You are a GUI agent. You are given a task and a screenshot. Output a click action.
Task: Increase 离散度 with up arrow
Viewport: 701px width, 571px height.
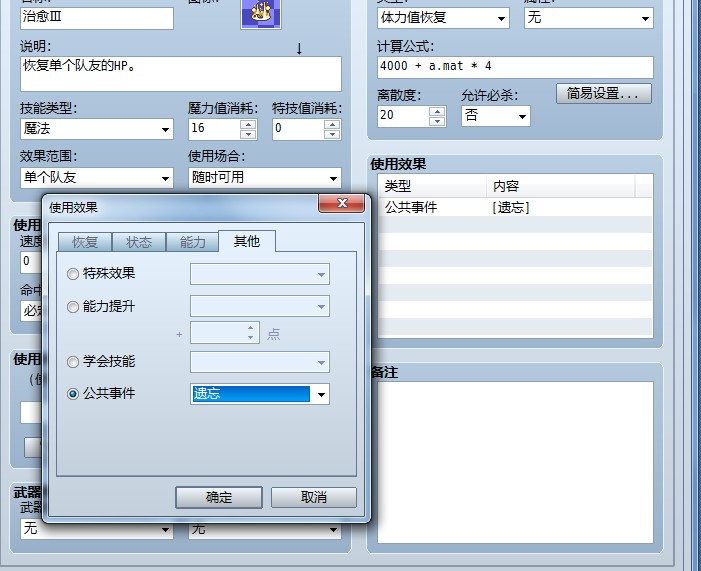click(x=437, y=111)
